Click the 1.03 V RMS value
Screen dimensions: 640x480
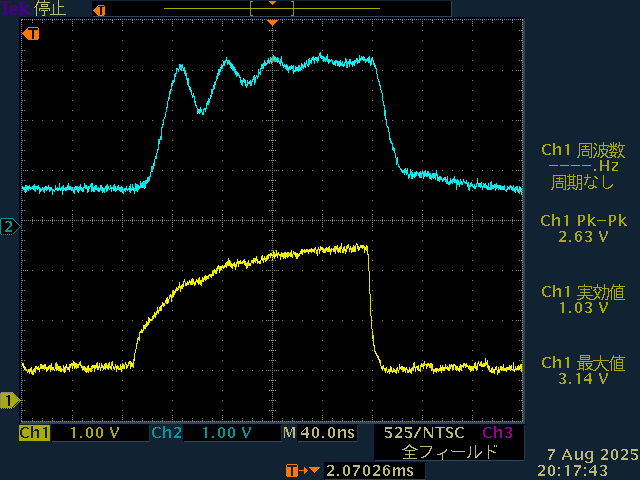pos(583,308)
